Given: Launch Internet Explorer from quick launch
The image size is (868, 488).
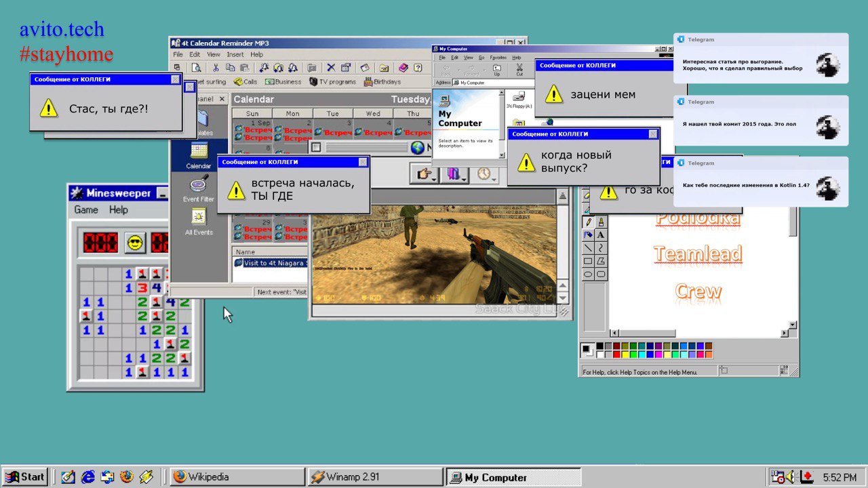Looking at the screenshot, I should pos(87,477).
